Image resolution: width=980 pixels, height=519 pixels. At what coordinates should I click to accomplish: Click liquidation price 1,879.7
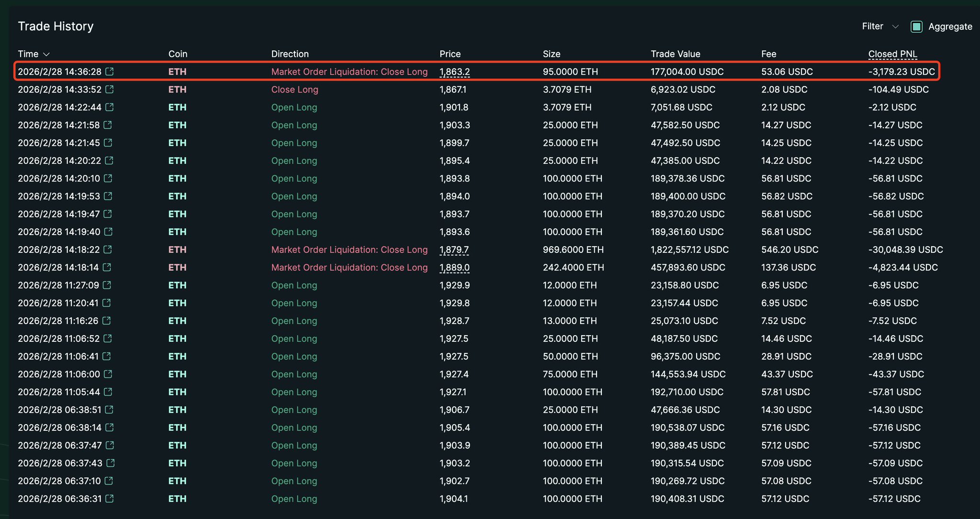454,249
